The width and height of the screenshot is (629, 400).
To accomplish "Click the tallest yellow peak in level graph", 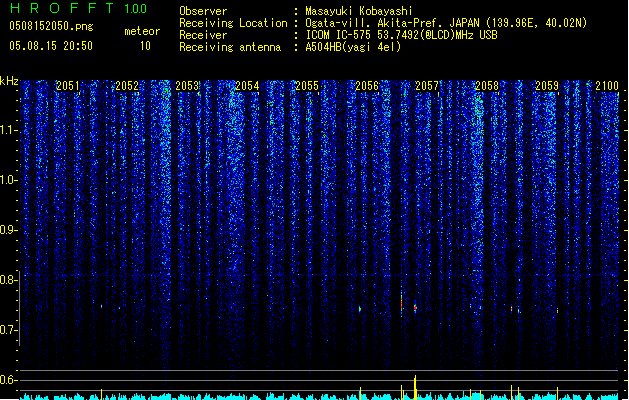I will [415, 387].
